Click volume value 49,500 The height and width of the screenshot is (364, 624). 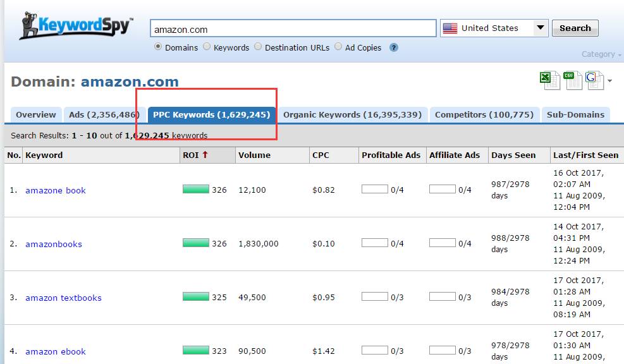point(252,297)
